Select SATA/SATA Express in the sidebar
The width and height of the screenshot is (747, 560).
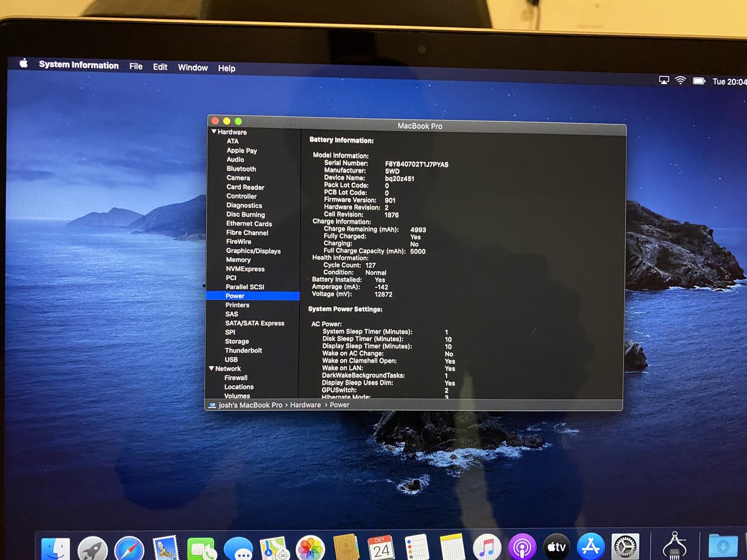(255, 323)
